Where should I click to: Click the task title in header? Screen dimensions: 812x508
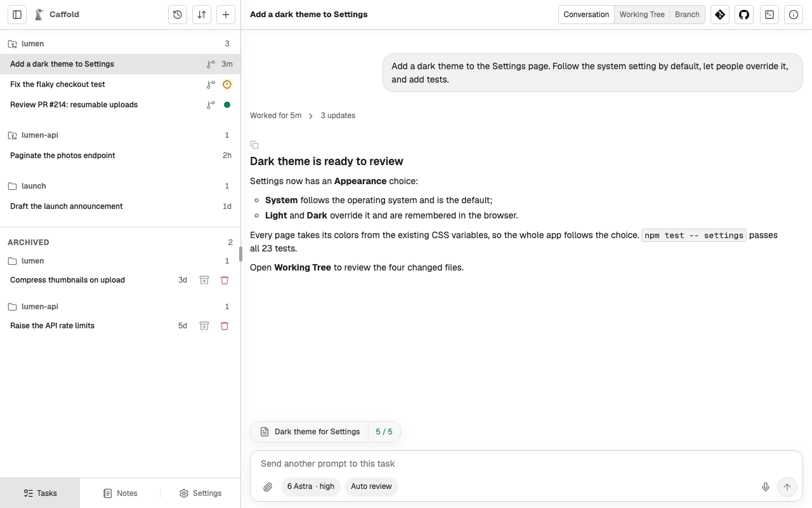point(309,15)
